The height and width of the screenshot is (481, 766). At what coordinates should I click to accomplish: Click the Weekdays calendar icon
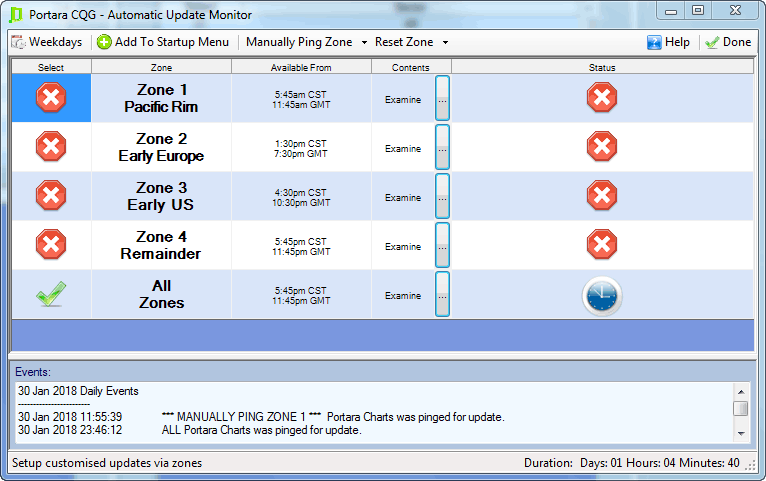coord(19,42)
